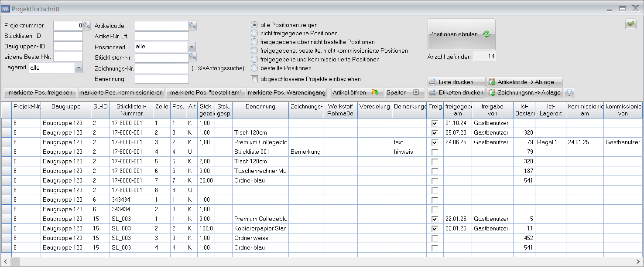Select bestellte Positionen radio option
This screenshot has height=267, width=644.
pyautogui.click(x=255, y=68)
